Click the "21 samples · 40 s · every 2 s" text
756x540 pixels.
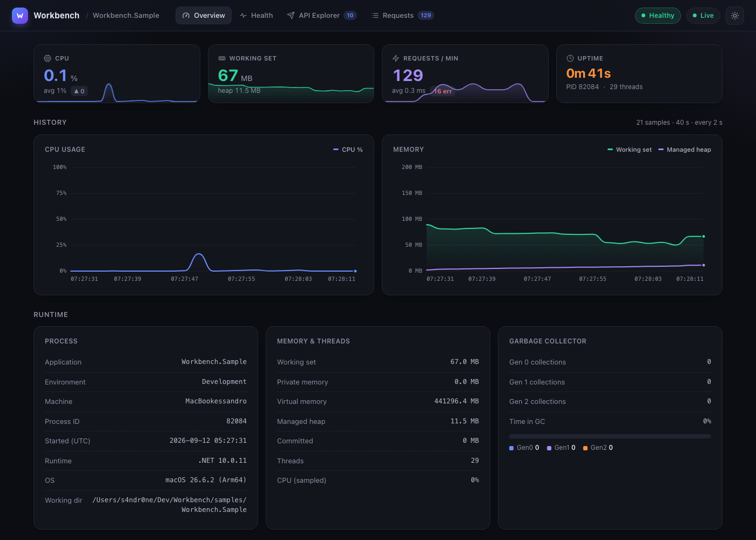[679, 123]
